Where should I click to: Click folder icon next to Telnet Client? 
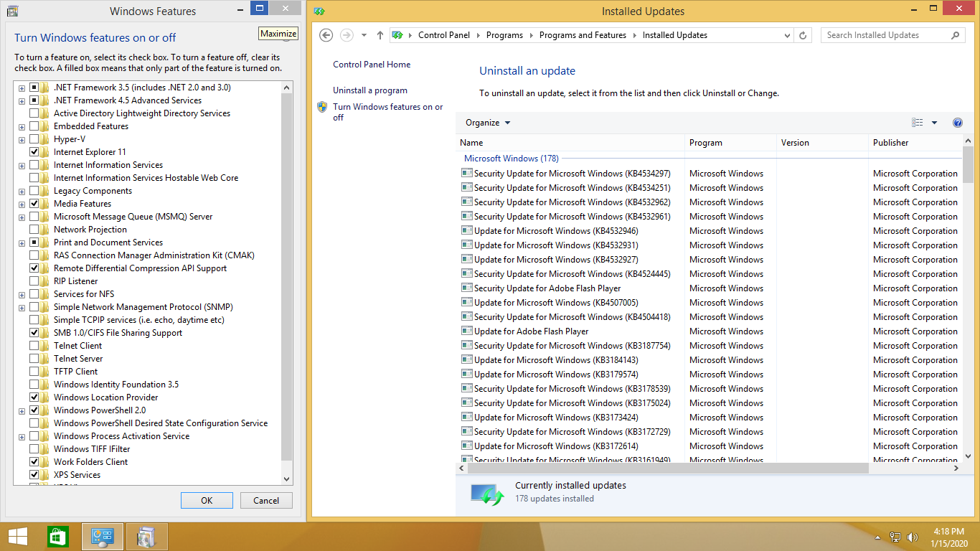45,346
